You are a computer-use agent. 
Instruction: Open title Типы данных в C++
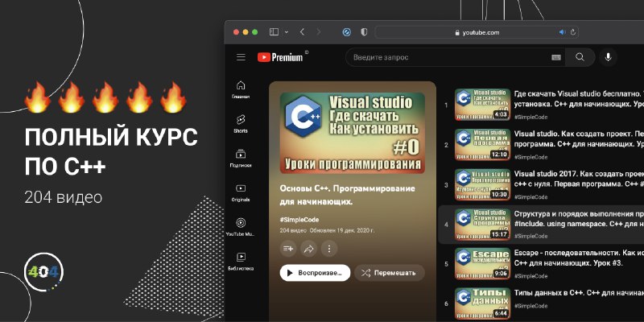tap(579, 293)
